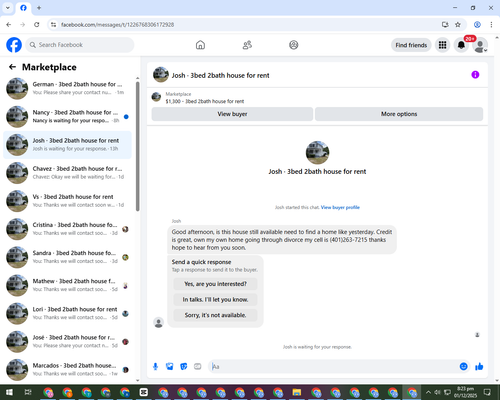Open the Menu grid icon
The height and width of the screenshot is (400, 500).
(442, 45)
